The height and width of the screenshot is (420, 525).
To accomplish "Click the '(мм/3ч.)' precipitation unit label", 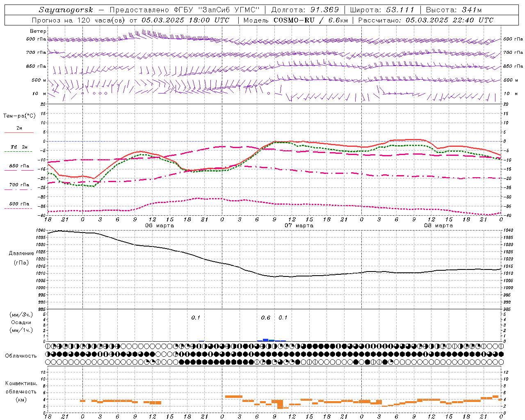I will tap(21, 315).
